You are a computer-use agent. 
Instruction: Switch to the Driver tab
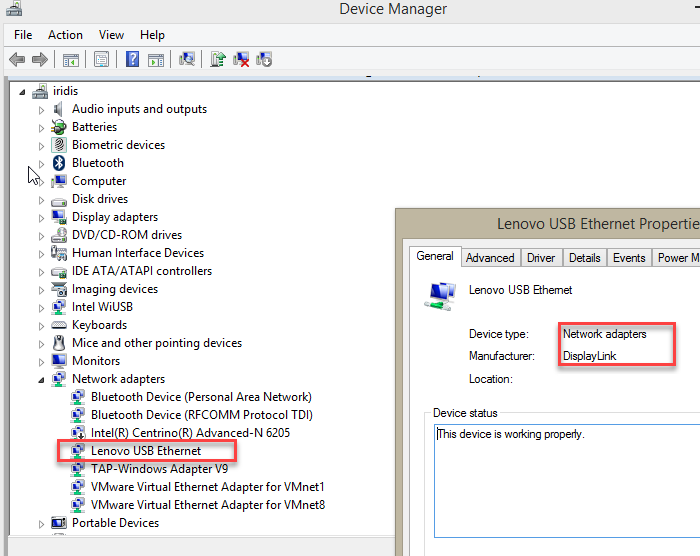541,258
